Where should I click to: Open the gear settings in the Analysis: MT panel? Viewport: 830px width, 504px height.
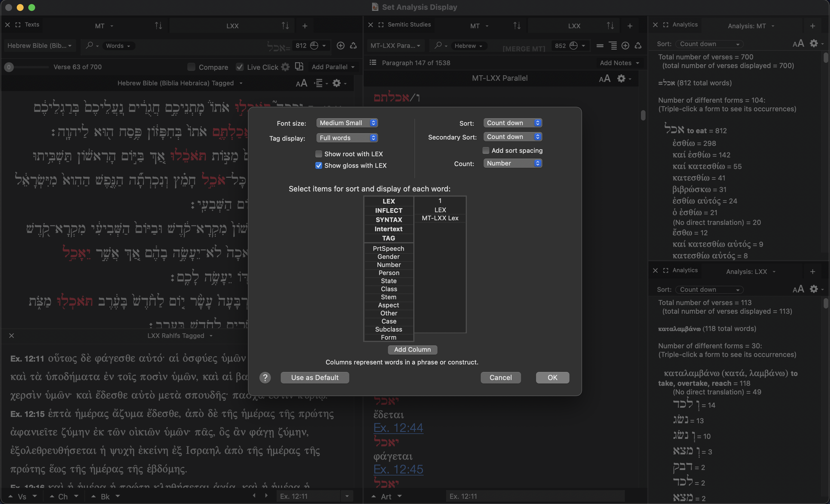pyautogui.click(x=814, y=44)
